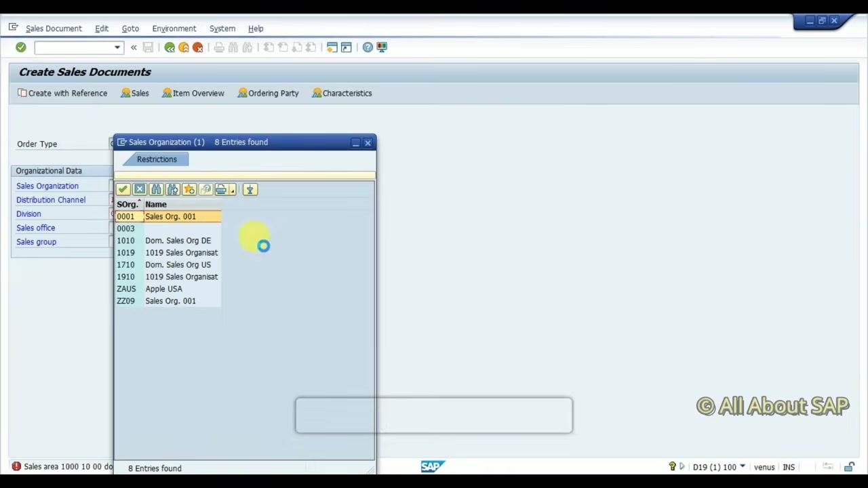Open the command field dropdown arrow
The image size is (868, 488).
tap(117, 47)
